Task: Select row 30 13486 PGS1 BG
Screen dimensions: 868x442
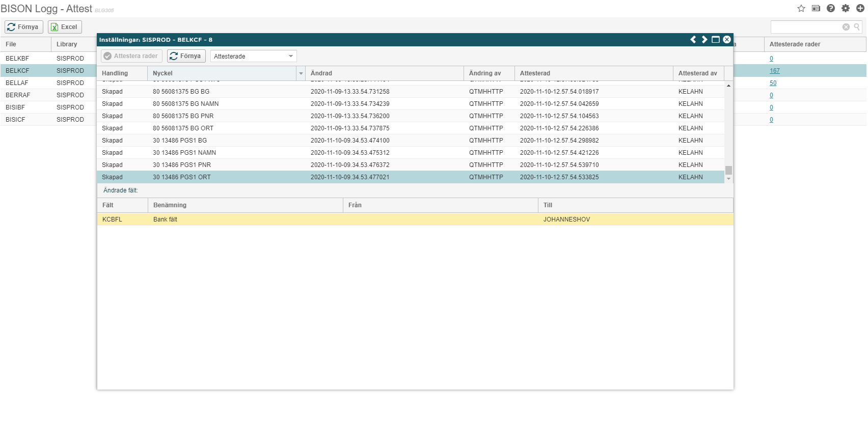Action: click(411, 141)
